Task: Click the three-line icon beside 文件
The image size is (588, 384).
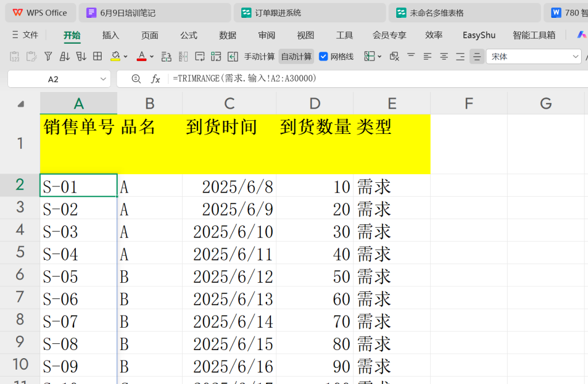Action: 15,35
